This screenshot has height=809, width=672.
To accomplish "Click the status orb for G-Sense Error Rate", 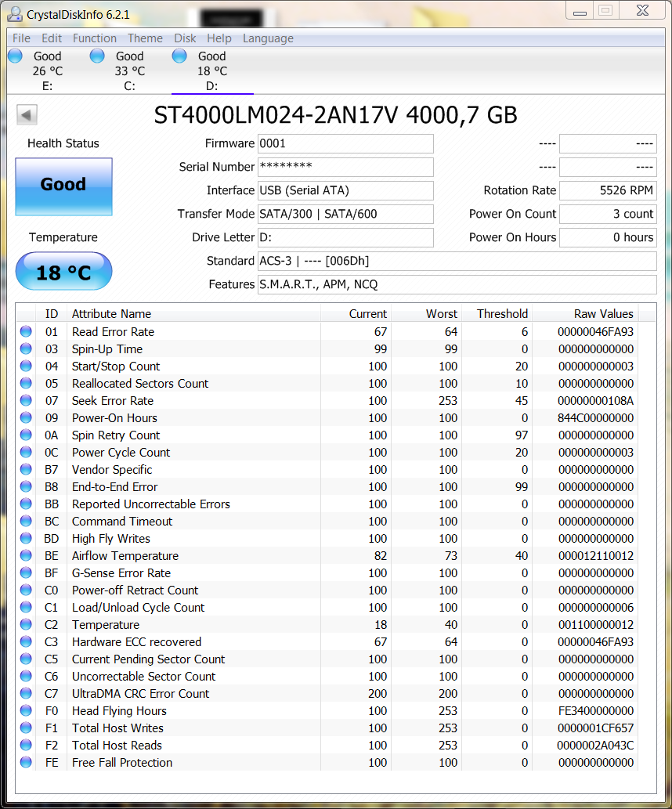I will click(26, 572).
